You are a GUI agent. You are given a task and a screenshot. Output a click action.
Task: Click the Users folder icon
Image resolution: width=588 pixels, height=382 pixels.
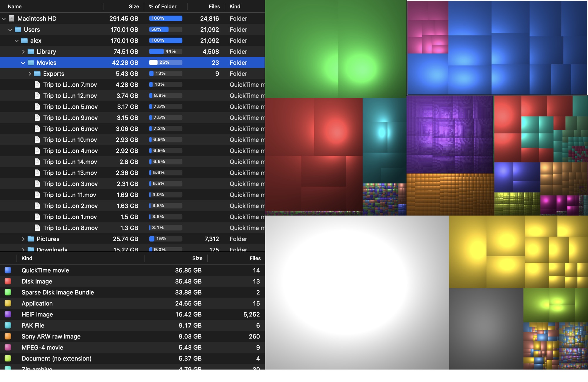[18, 29]
